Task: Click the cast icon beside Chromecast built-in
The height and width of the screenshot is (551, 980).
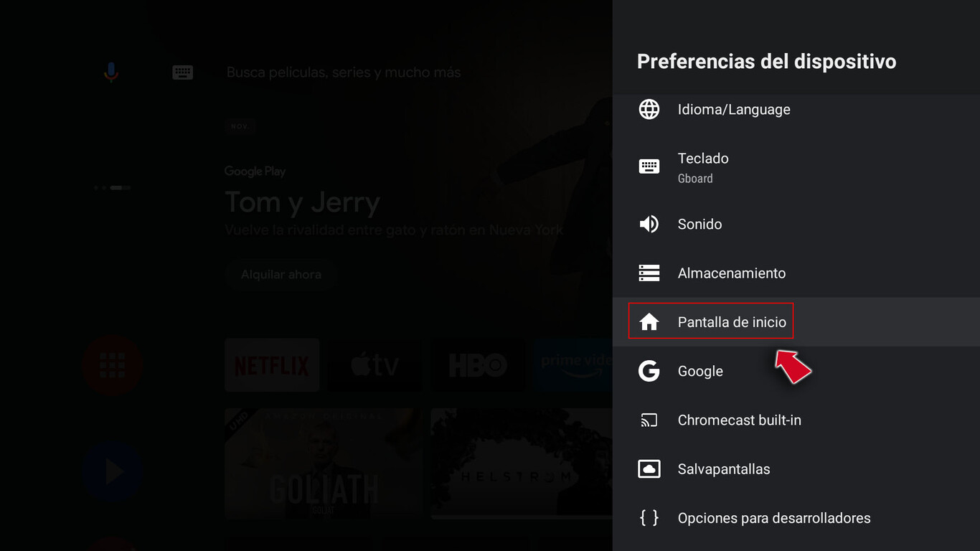Action: 649,420
